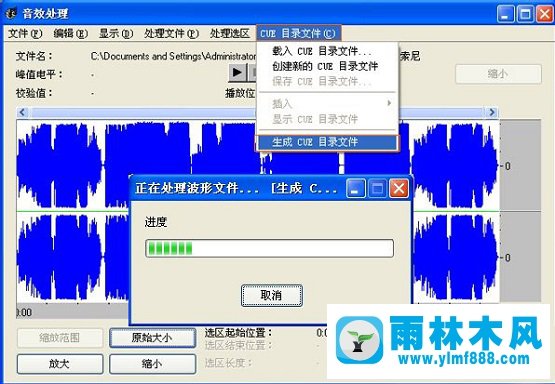Click waveform scrollbar right arrow

tap(492, 113)
